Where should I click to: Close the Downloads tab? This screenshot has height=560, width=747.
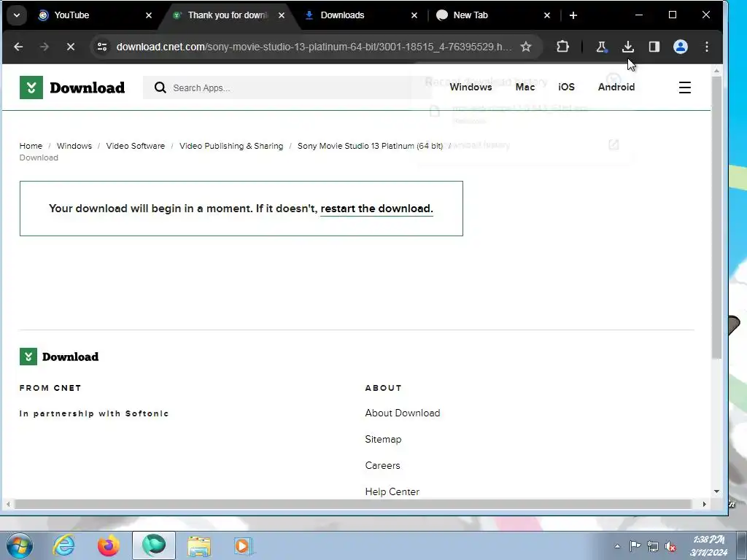(414, 15)
